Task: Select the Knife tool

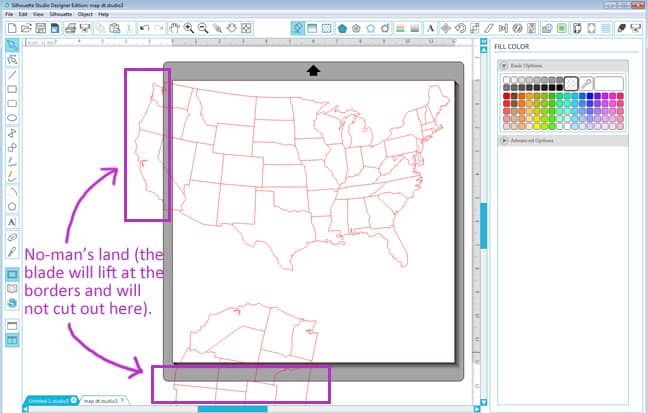Action: pyautogui.click(x=12, y=252)
